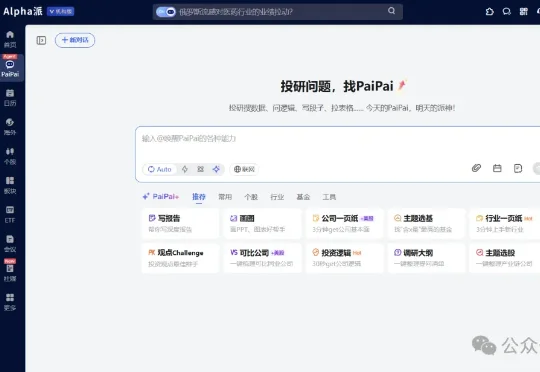Viewport: 540px width, 372px height.
Task: Open the 会议 document sidebar item
Action: (10, 244)
